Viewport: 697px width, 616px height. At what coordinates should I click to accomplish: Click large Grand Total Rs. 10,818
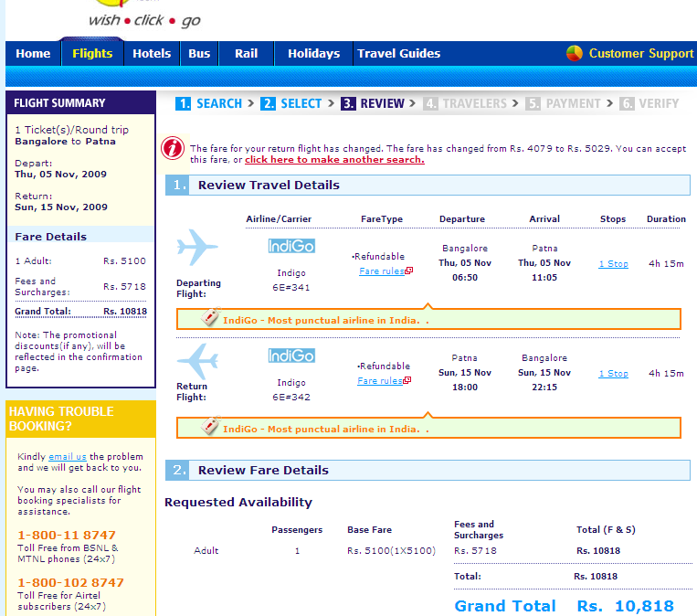(565, 606)
